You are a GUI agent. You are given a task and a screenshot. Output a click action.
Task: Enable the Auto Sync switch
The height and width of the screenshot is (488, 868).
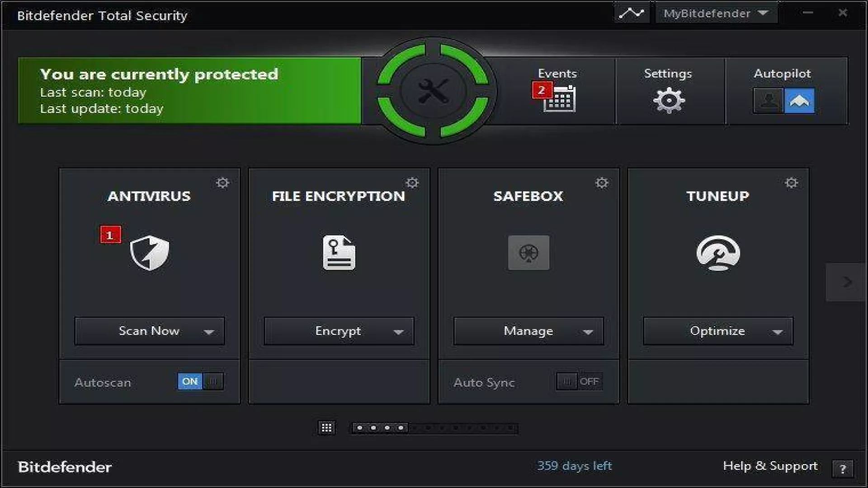pyautogui.click(x=579, y=381)
